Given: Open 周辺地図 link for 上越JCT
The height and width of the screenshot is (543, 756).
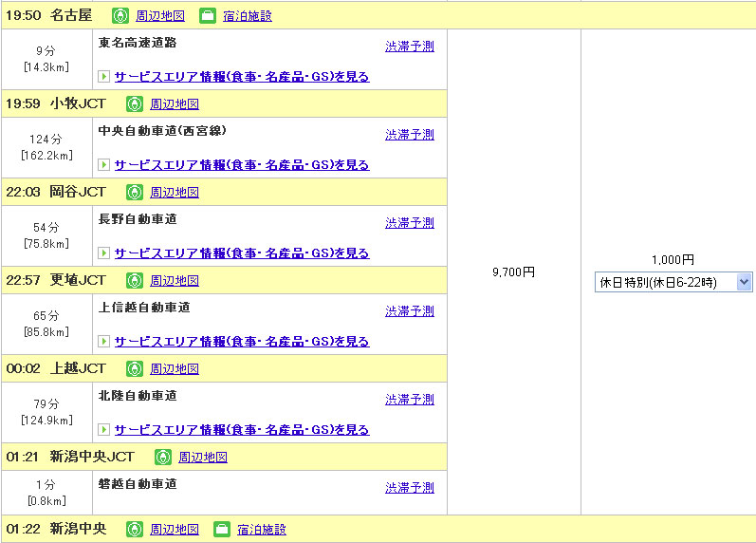Looking at the screenshot, I should (175, 369).
